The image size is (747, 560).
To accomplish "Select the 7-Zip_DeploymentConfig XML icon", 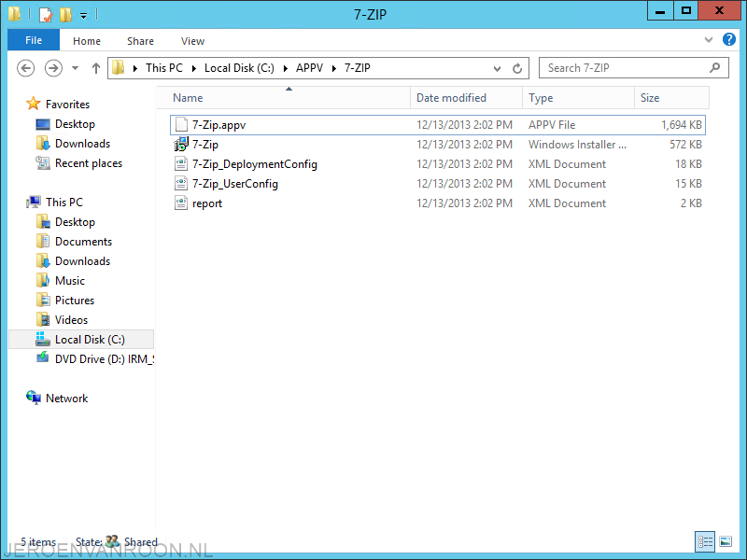I will coord(181,164).
